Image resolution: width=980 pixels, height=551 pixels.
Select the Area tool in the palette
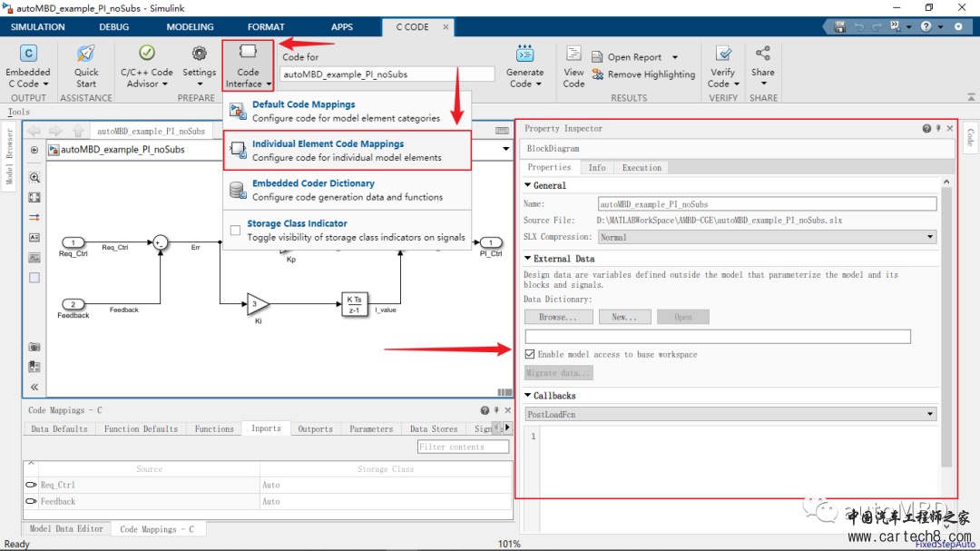(x=34, y=278)
